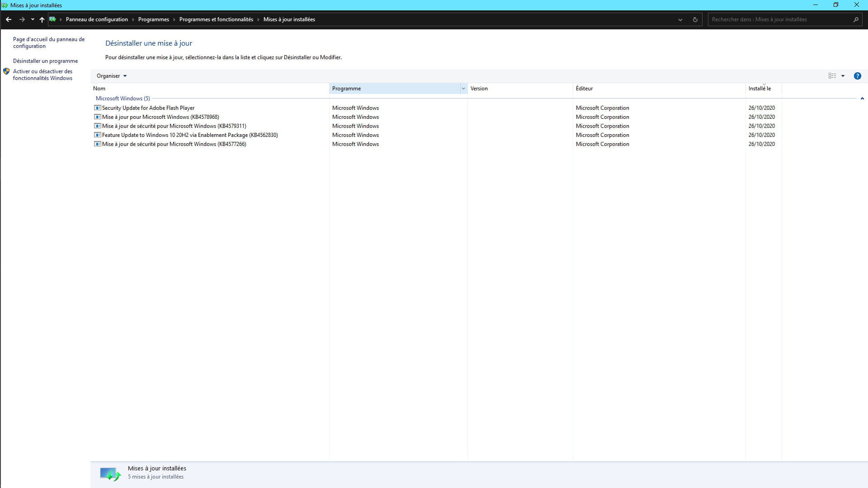Open Désinstaller un programme link
Screen dimensions: 868x488
pyautogui.click(x=45, y=61)
